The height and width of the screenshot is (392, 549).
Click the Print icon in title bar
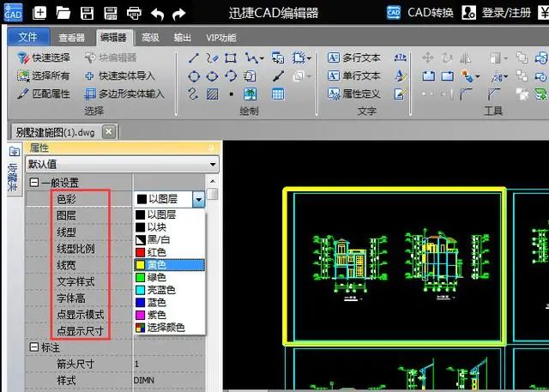tap(134, 14)
